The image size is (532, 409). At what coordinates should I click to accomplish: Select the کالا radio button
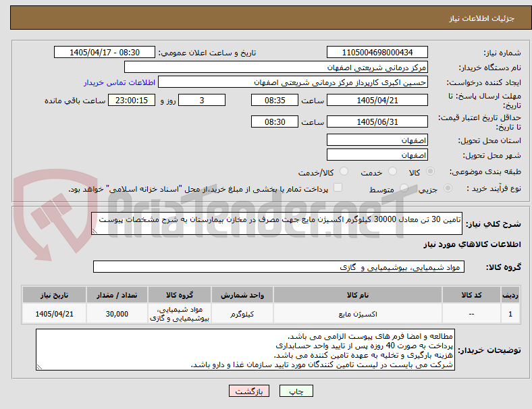point(430,171)
